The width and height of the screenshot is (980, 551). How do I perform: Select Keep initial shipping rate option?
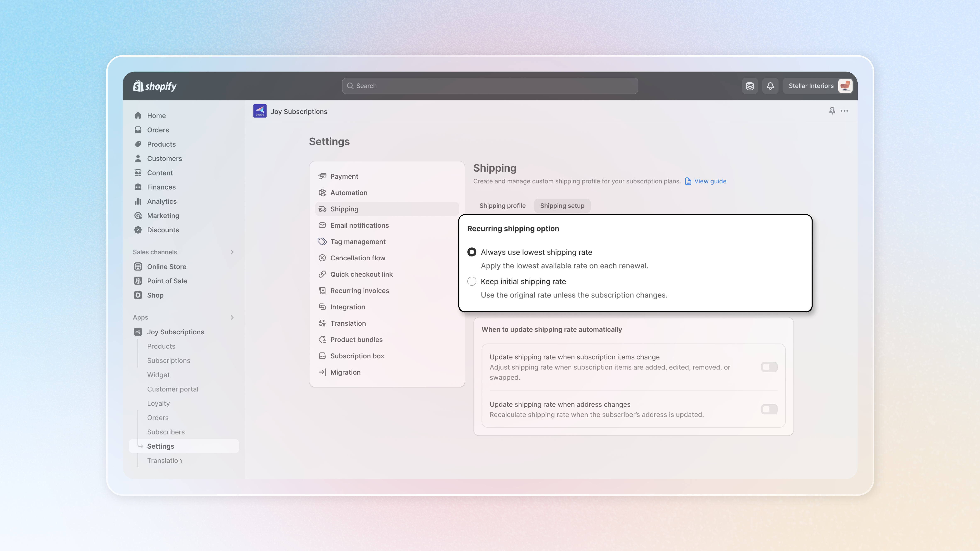tap(472, 281)
